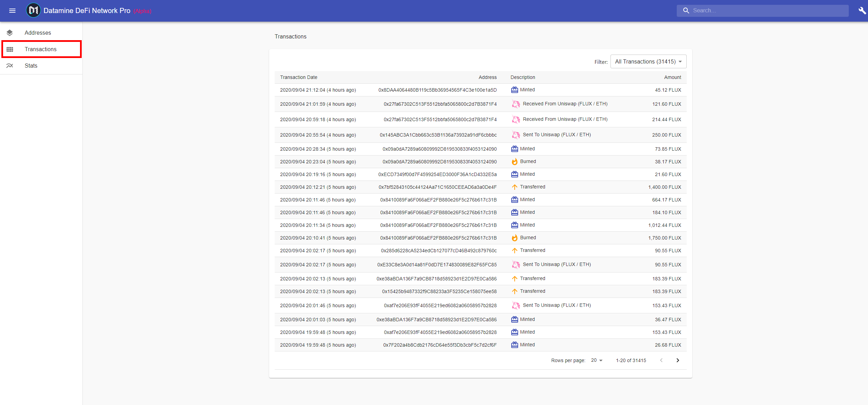Click the Addresses layers icon
Screen dimensions: 868x405
click(10, 33)
